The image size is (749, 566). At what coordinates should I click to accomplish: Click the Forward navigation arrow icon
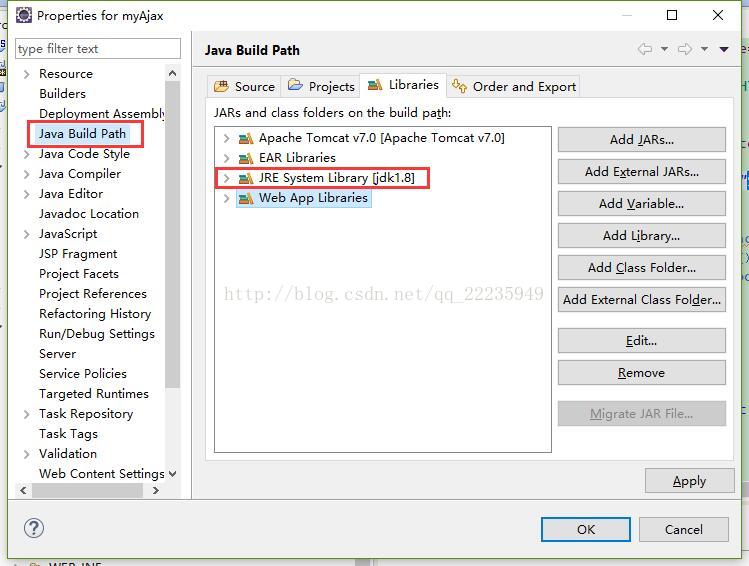(x=685, y=49)
